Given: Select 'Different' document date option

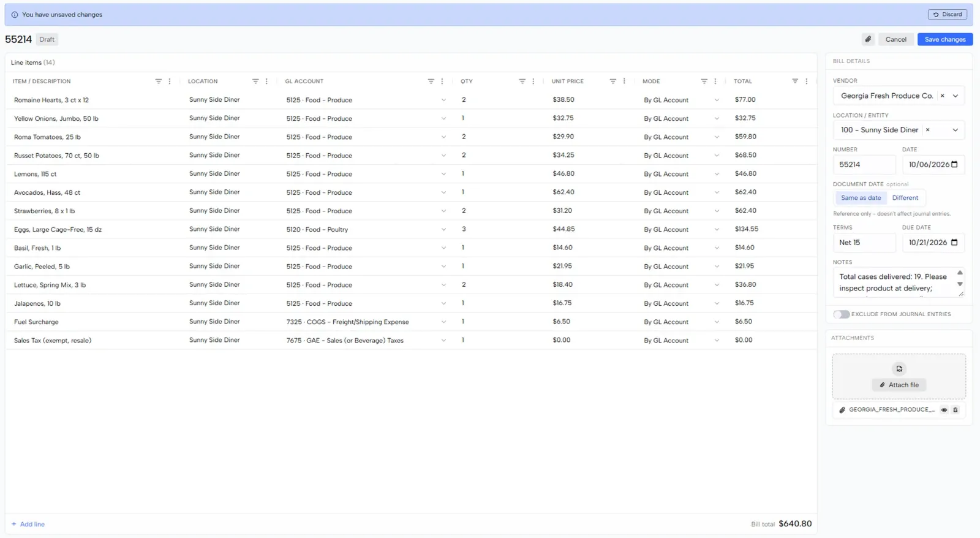Looking at the screenshot, I should pos(905,198).
